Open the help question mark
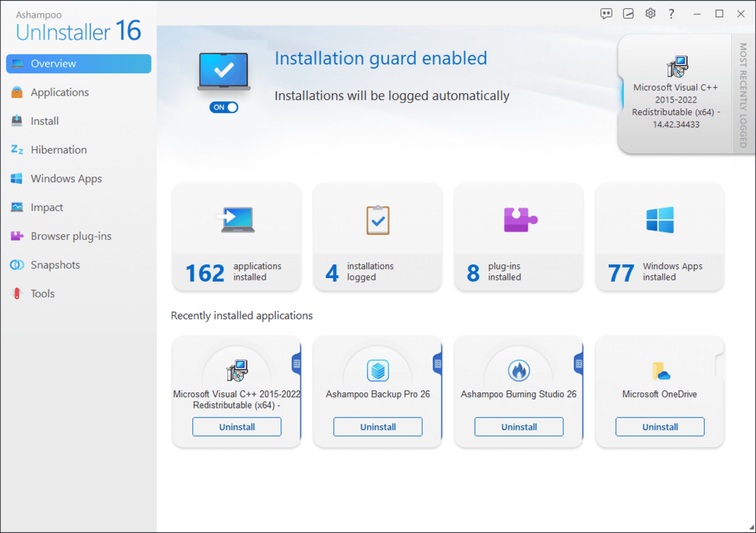 pos(671,14)
